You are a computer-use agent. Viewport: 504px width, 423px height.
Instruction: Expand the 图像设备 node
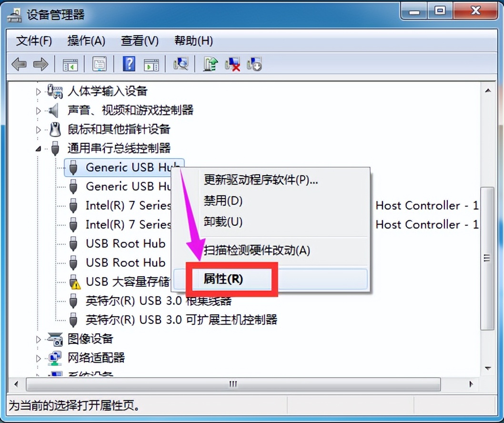pos(38,339)
